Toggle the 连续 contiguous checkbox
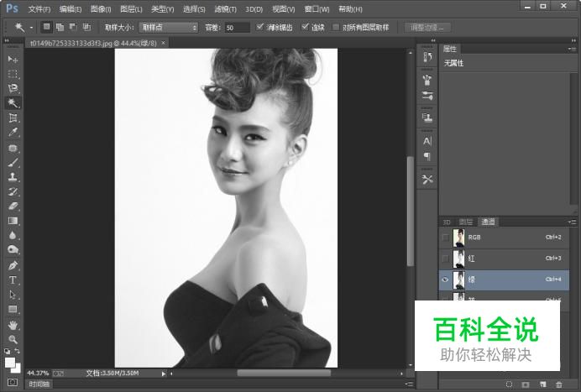 (x=305, y=27)
